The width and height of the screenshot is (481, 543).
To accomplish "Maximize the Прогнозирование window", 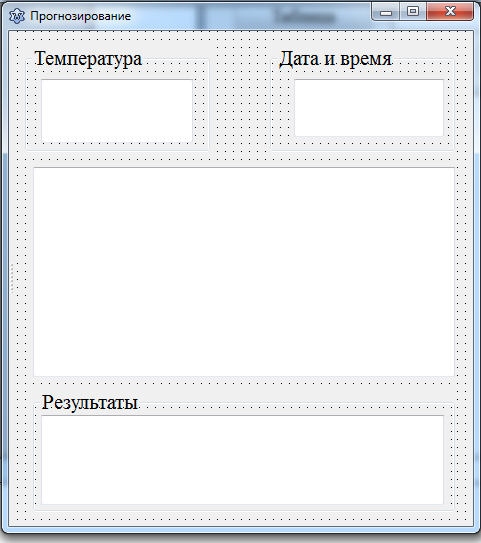I will (413, 12).
